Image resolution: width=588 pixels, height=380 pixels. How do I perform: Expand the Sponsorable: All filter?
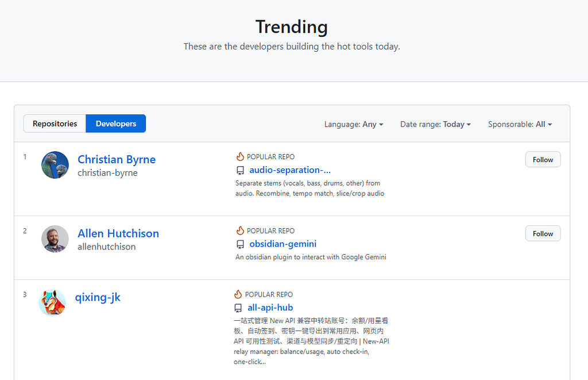click(520, 124)
